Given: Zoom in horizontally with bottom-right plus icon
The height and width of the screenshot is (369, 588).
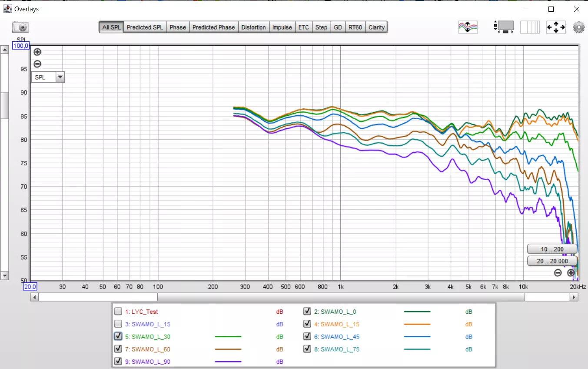Looking at the screenshot, I should pos(571,273).
